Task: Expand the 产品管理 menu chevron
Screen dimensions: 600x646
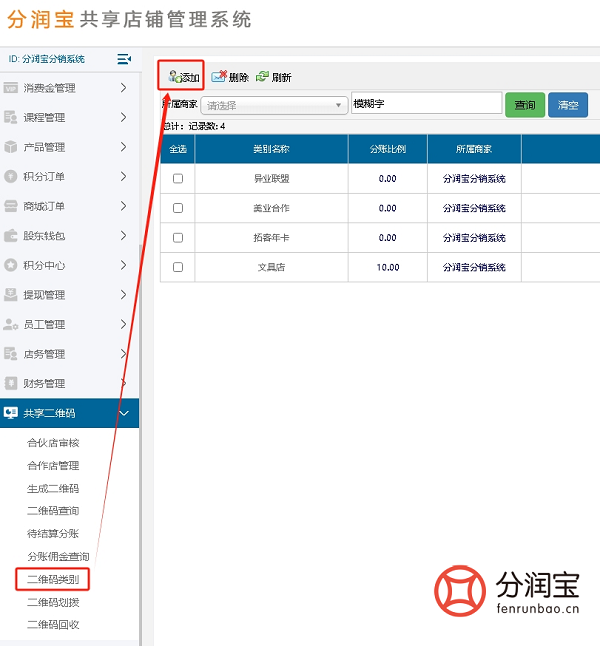Action: coord(123,147)
